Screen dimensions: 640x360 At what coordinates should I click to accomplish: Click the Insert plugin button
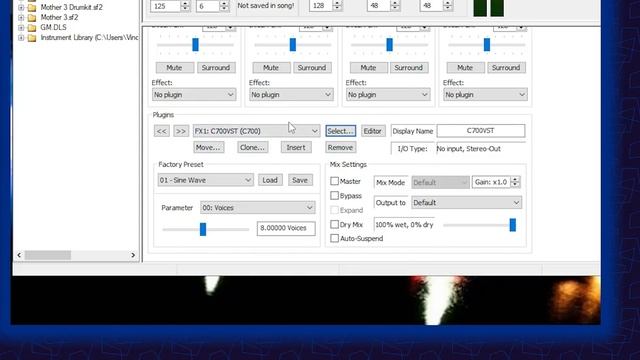click(296, 147)
